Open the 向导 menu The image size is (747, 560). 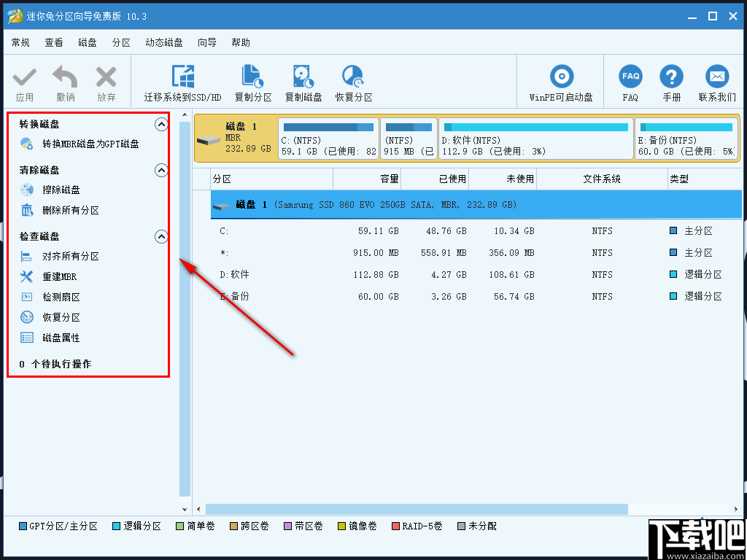coord(206,42)
